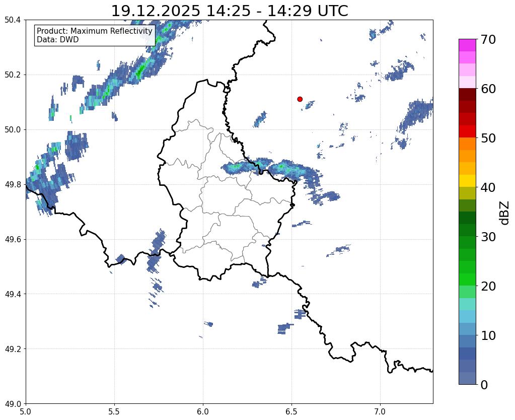The width and height of the screenshot is (515, 420).
Task: Click the colorbar tick label '20'
Action: click(x=488, y=286)
